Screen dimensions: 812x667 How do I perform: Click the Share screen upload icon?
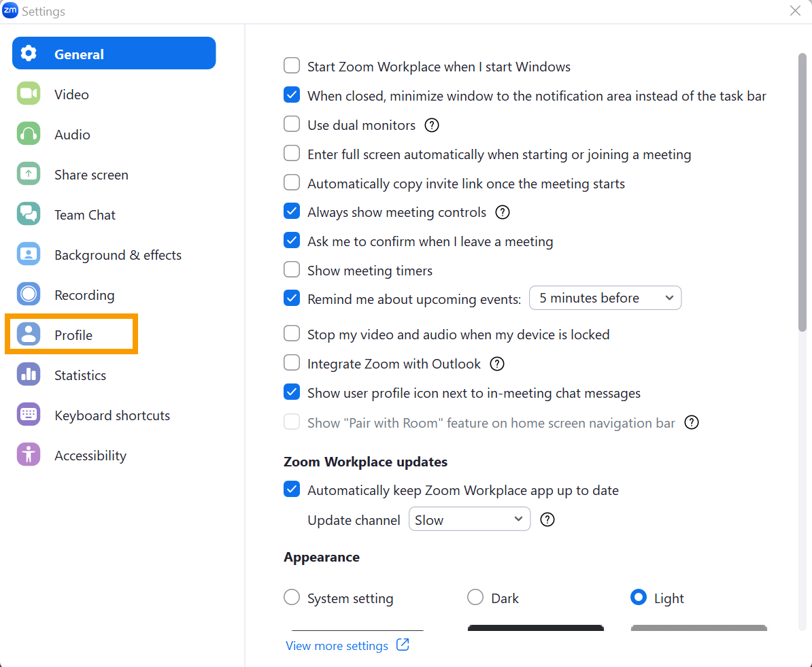coord(29,174)
